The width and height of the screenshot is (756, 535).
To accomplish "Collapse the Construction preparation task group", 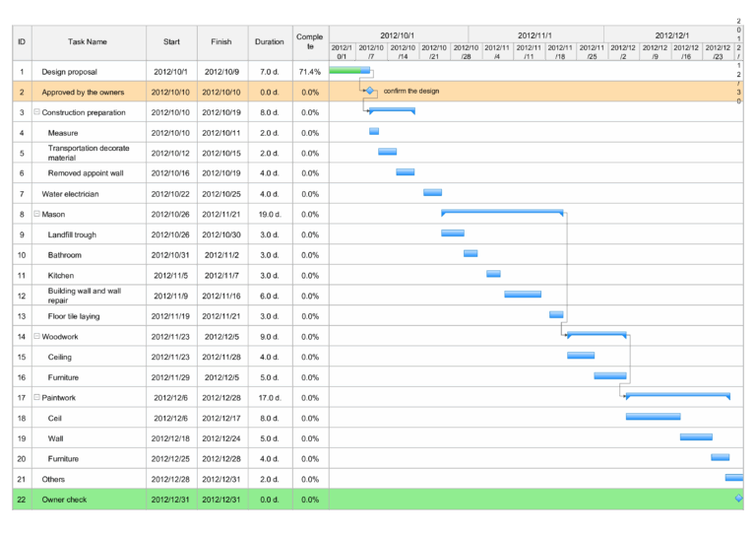I will click(37, 112).
